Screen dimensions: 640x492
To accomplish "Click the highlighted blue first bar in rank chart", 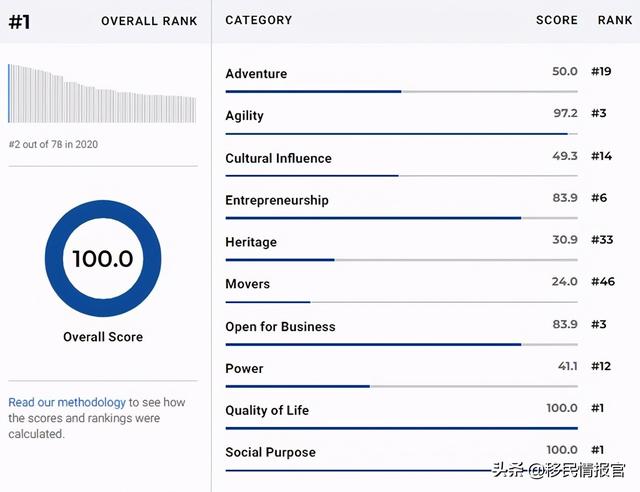I will (9, 93).
